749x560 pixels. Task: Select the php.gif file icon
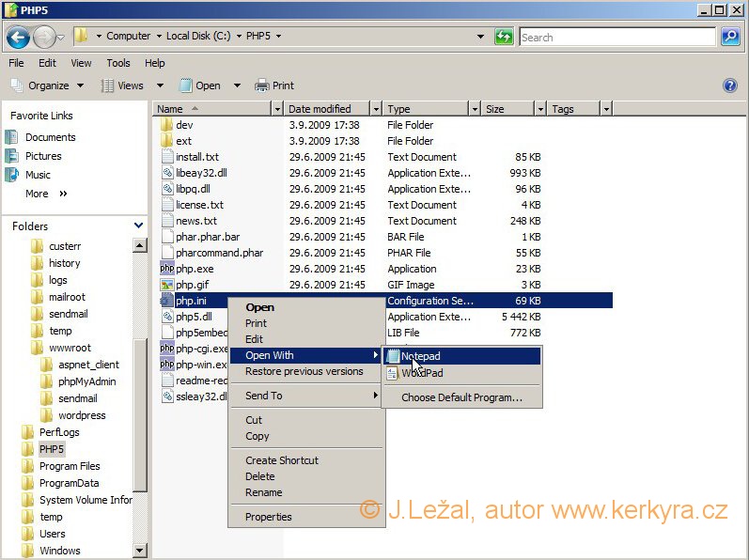(166, 285)
